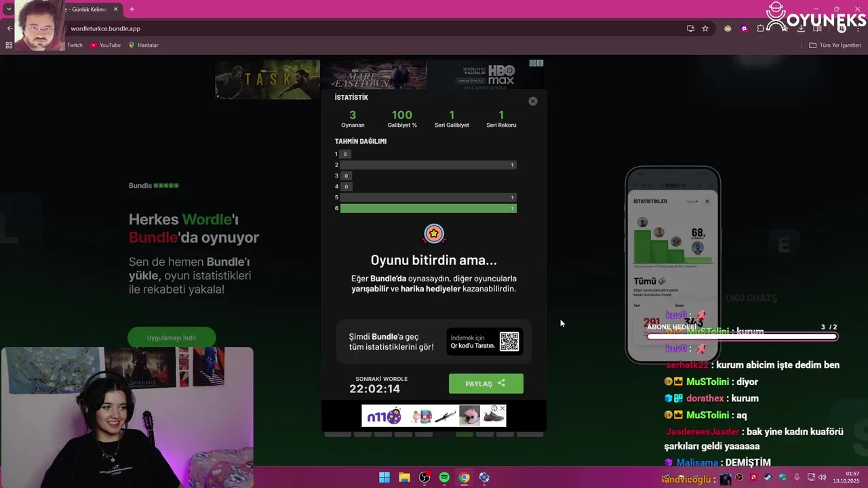This screenshot has height=488, width=868.
Task: Open the volume speaker tray icon
Action: pyautogui.click(x=822, y=478)
